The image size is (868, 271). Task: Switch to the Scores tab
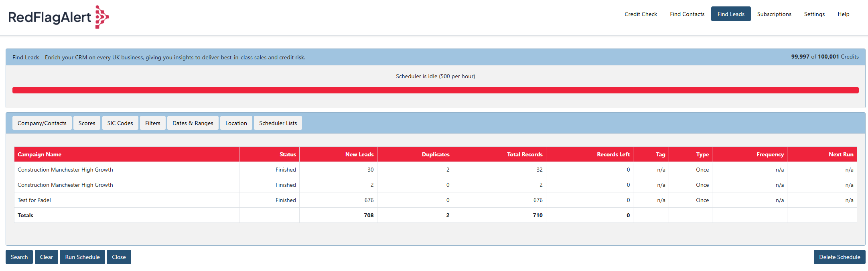click(87, 123)
